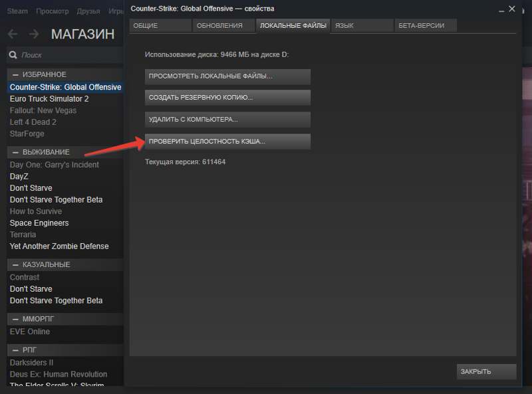Collapse the ИЗБРАННОЕ category
Screen dimensions: 532x394
15,74
